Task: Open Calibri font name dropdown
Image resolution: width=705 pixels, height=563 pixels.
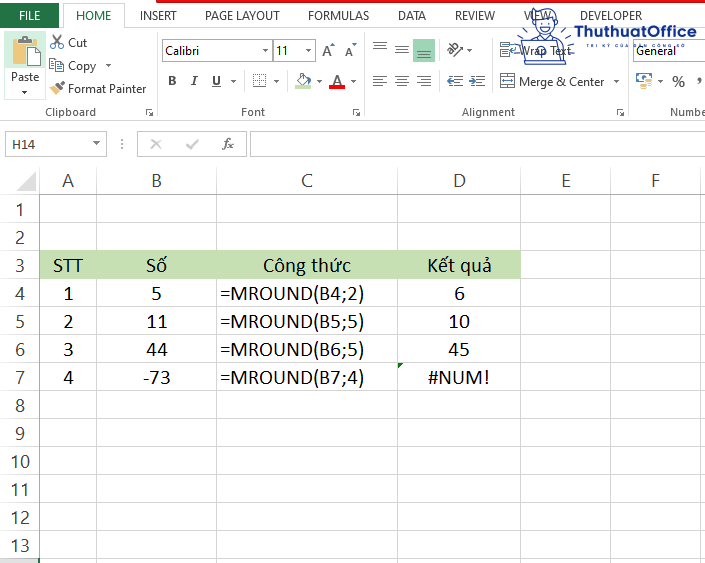Action: pos(265,50)
